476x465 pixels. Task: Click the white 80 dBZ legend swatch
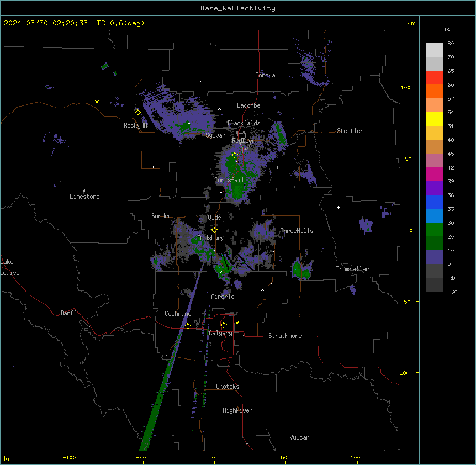[x=434, y=50]
